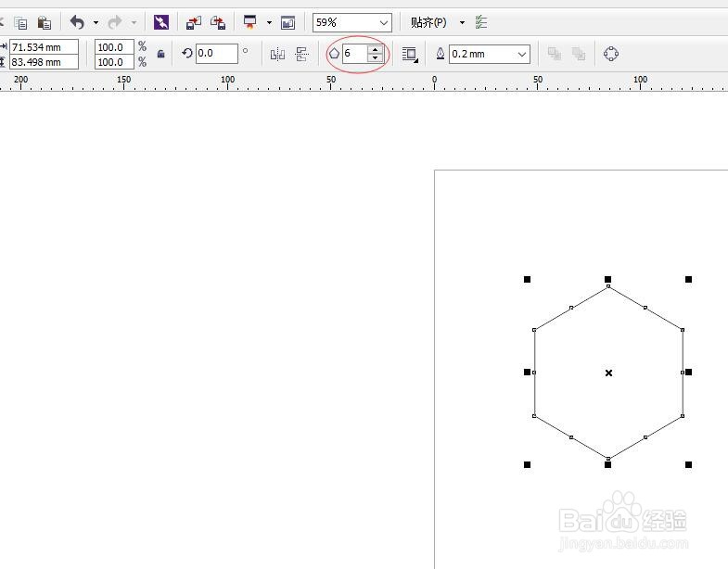Decrease polygon sides with down arrow
728x569 pixels.
click(x=376, y=58)
